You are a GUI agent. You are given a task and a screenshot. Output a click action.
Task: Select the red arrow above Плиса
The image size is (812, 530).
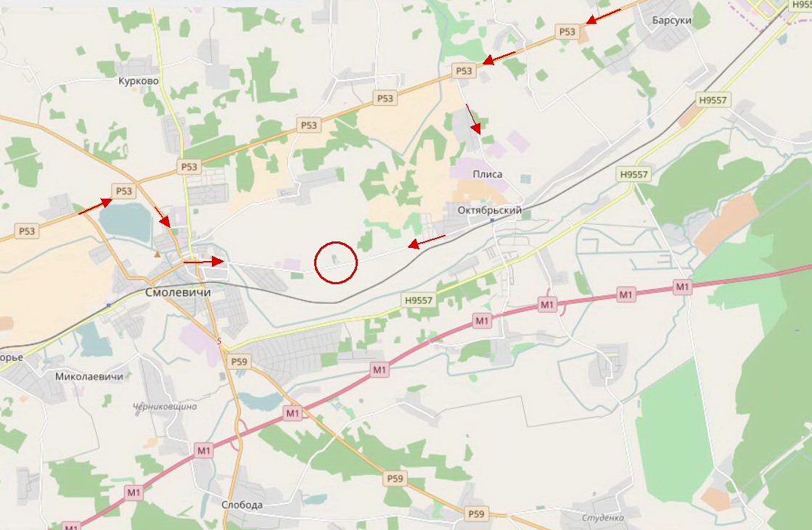click(x=473, y=120)
